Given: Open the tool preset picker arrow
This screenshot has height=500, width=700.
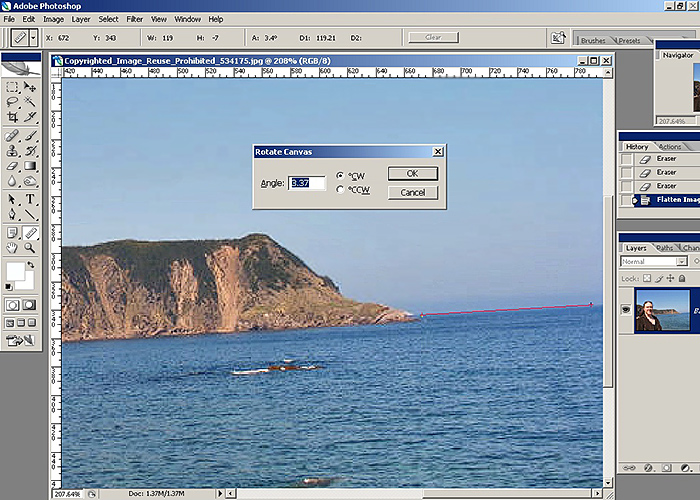Looking at the screenshot, I should tap(33, 38).
